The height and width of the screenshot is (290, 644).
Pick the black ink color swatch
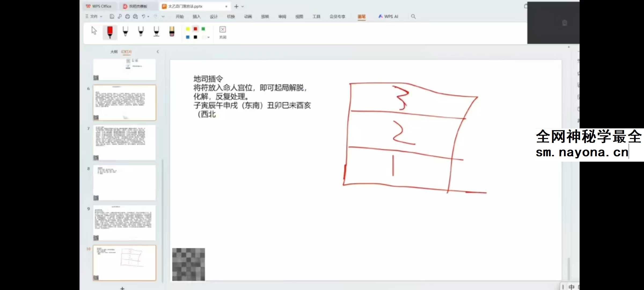tap(195, 37)
